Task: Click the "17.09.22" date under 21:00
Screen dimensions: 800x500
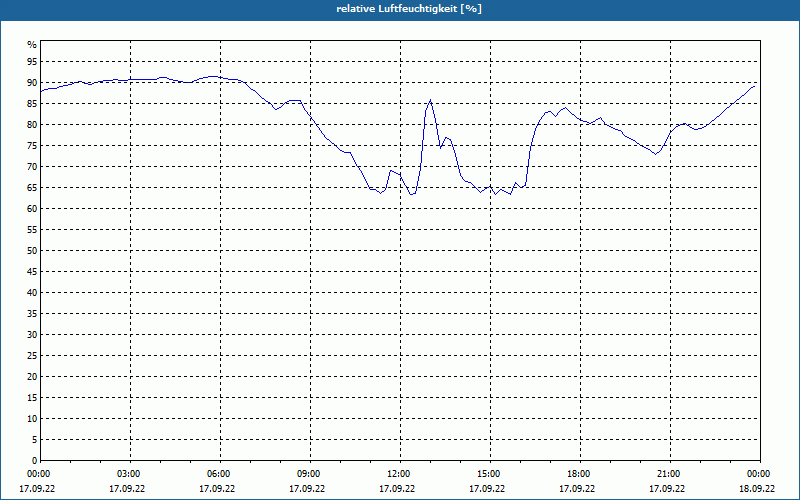Action: click(667, 489)
